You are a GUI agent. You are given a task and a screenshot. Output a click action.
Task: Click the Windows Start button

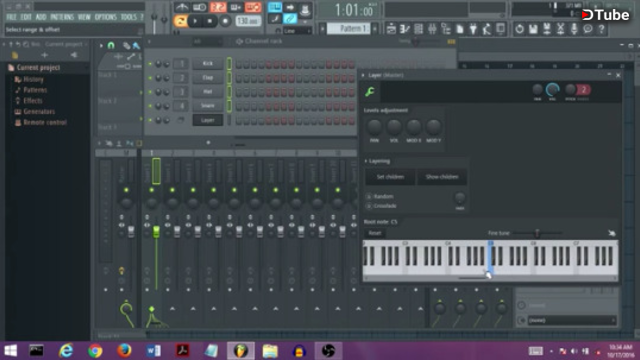(10, 351)
